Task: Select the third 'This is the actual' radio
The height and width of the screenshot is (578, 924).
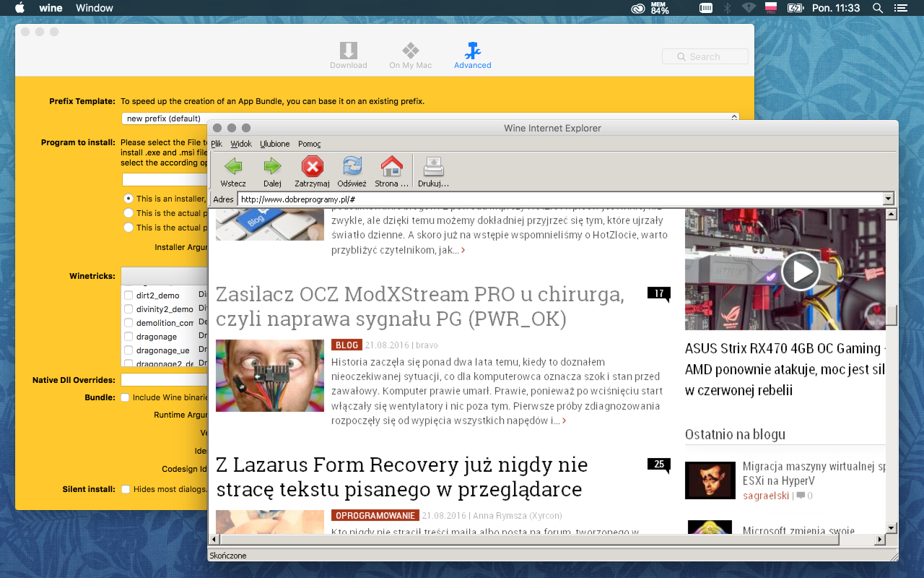Action: click(x=128, y=228)
